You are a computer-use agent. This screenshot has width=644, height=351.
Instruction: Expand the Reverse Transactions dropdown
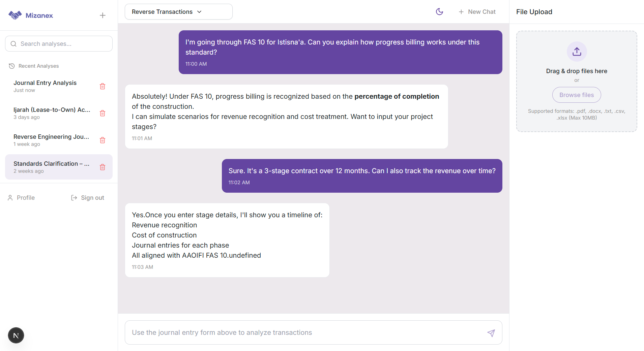pyautogui.click(x=178, y=12)
